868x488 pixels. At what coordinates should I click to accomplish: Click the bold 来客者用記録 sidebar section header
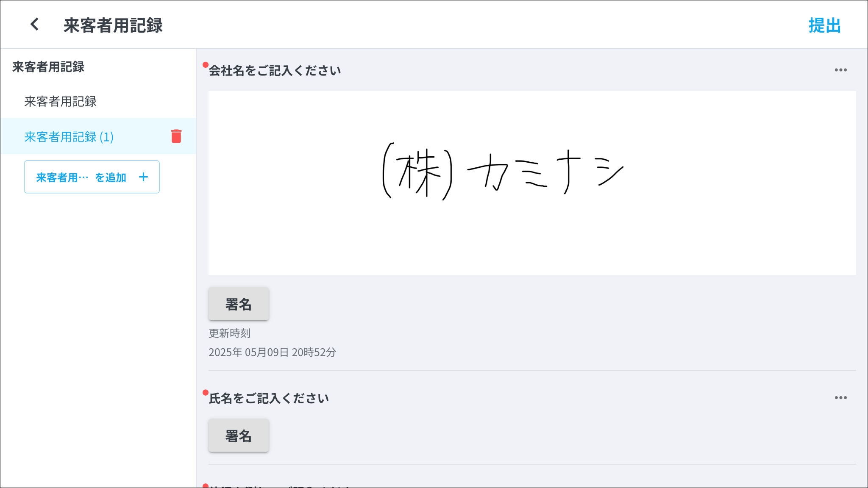click(x=48, y=67)
